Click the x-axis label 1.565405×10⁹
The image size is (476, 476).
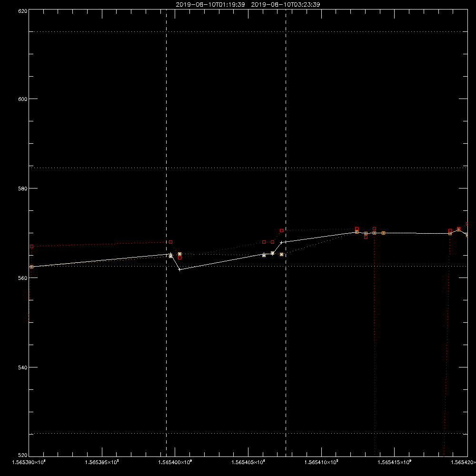click(248, 462)
